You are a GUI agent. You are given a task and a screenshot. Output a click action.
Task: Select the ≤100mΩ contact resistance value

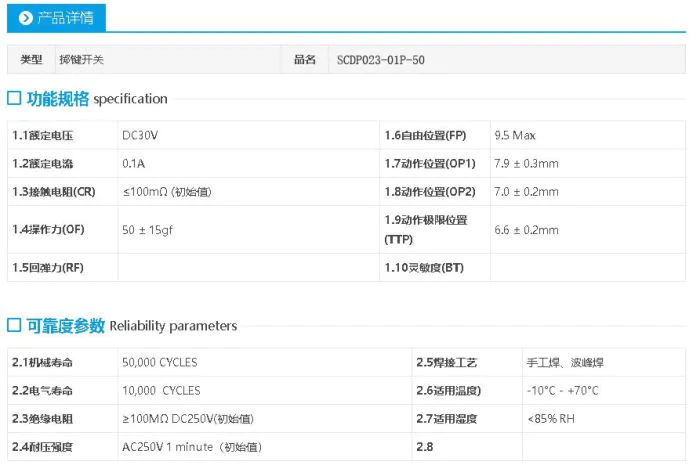pyautogui.click(x=166, y=191)
